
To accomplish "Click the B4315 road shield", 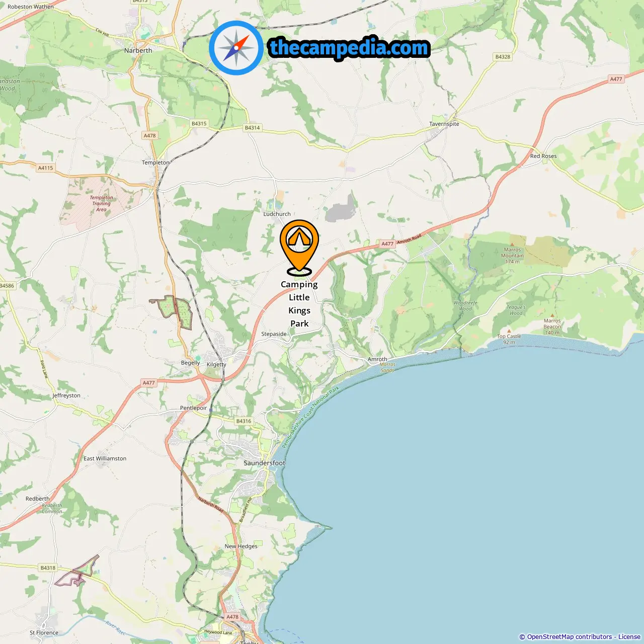I will click(199, 123).
